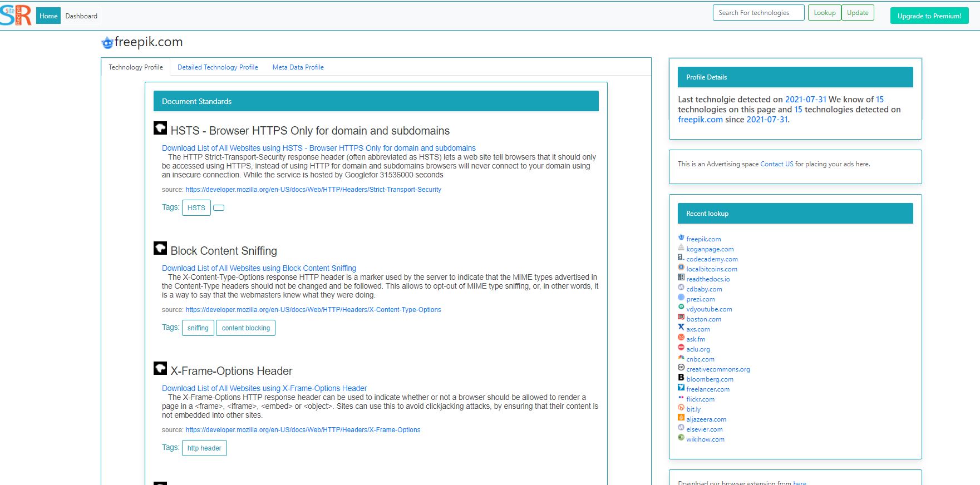Screen dimensions: 980x485
Task: Click the Document Standards section header
Action: (376, 101)
